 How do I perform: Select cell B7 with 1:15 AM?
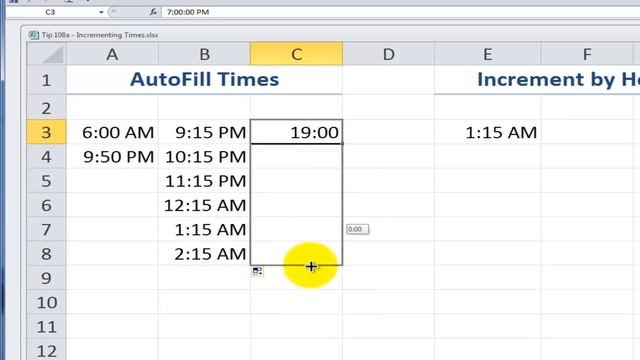pyautogui.click(x=204, y=229)
